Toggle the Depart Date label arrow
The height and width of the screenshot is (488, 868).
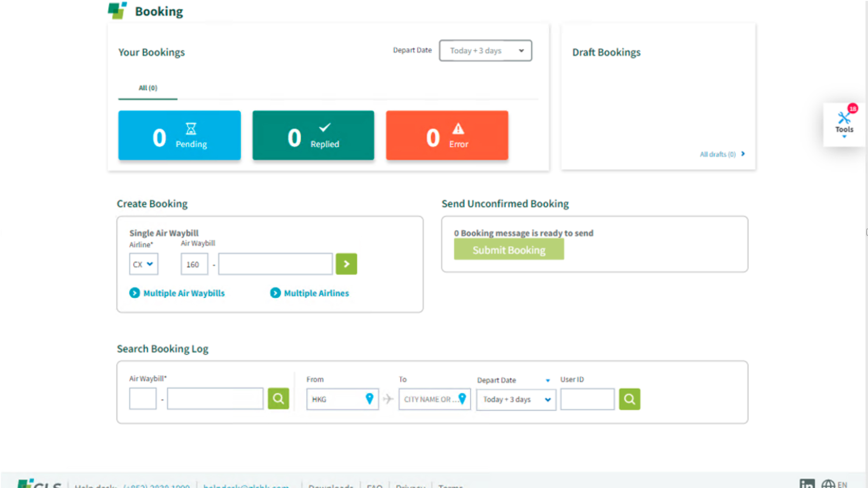tap(548, 380)
